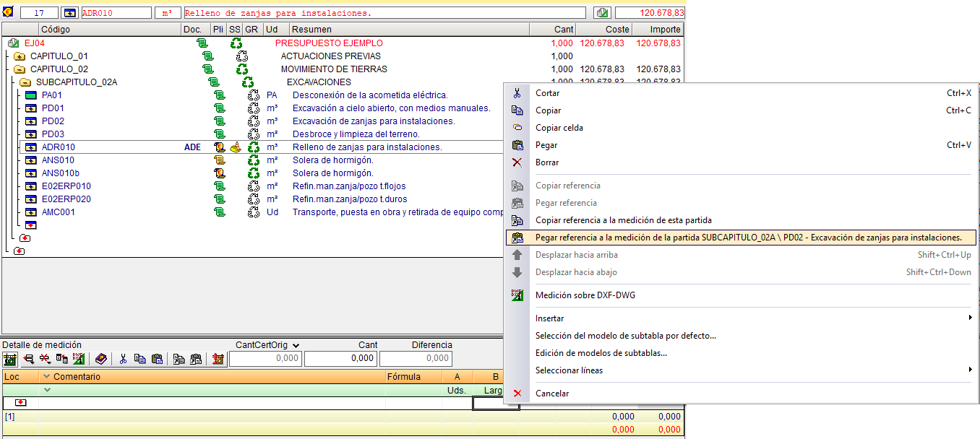Image resolution: width=980 pixels, height=439 pixels.
Task: Open Selección del modelo de subtabla por defecto
Action: tap(742, 336)
